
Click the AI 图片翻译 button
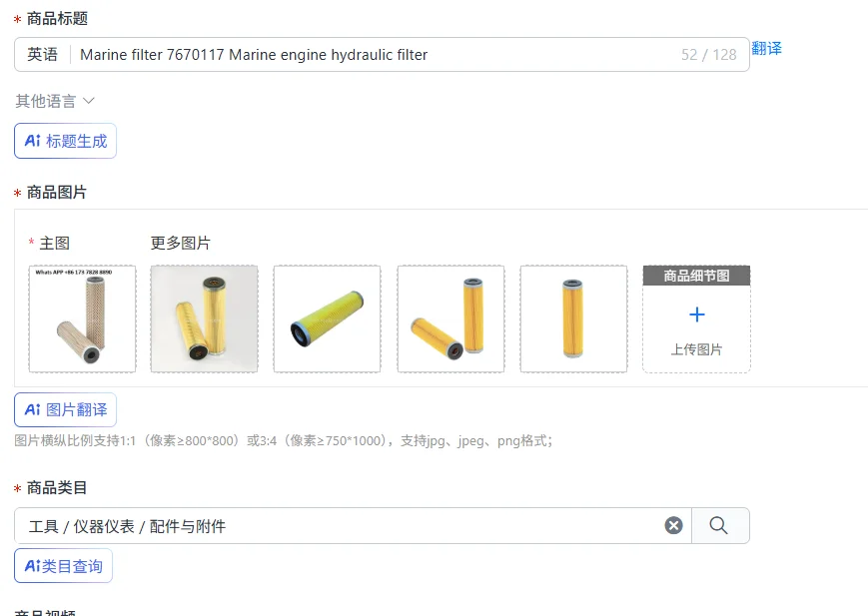[65, 410]
